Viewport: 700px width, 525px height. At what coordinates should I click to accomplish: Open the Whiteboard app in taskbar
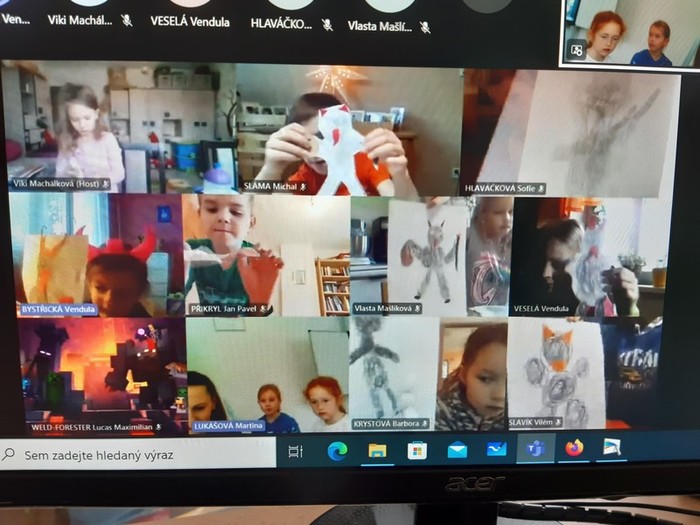(x=496, y=449)
